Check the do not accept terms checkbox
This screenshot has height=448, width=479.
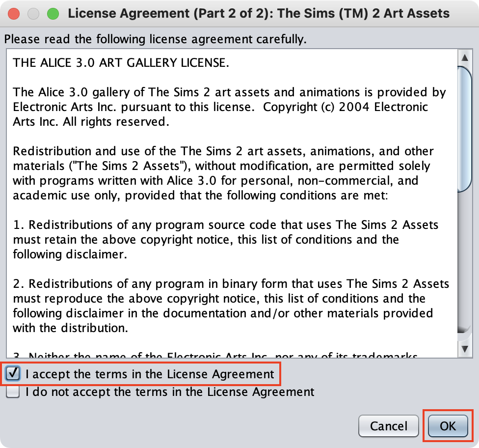click(13, 392)
